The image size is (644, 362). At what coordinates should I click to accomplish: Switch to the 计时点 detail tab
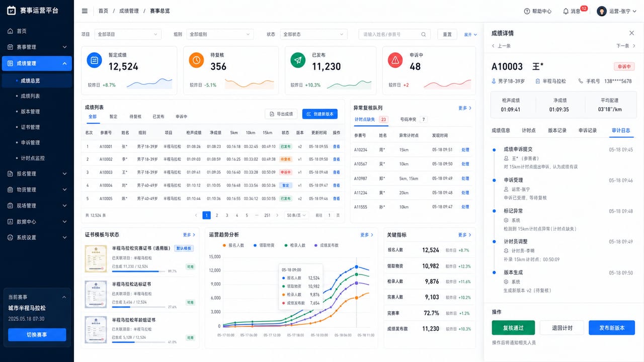click(529, 130)
